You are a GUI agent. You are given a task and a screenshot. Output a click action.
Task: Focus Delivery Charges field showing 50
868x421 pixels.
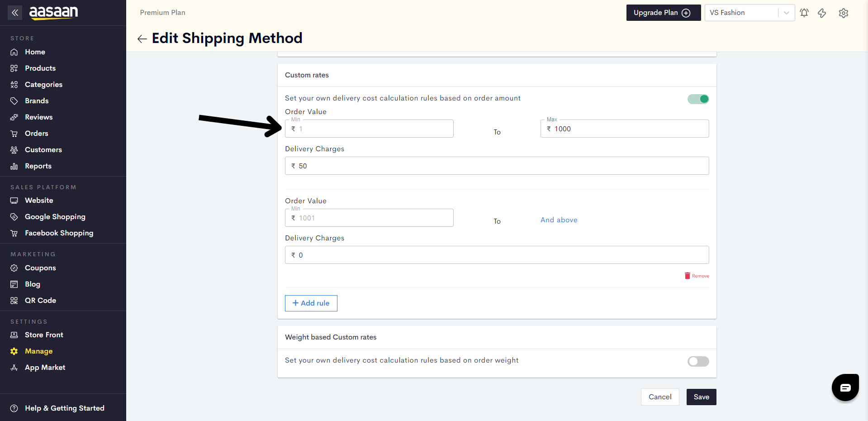tap(497, 166)
